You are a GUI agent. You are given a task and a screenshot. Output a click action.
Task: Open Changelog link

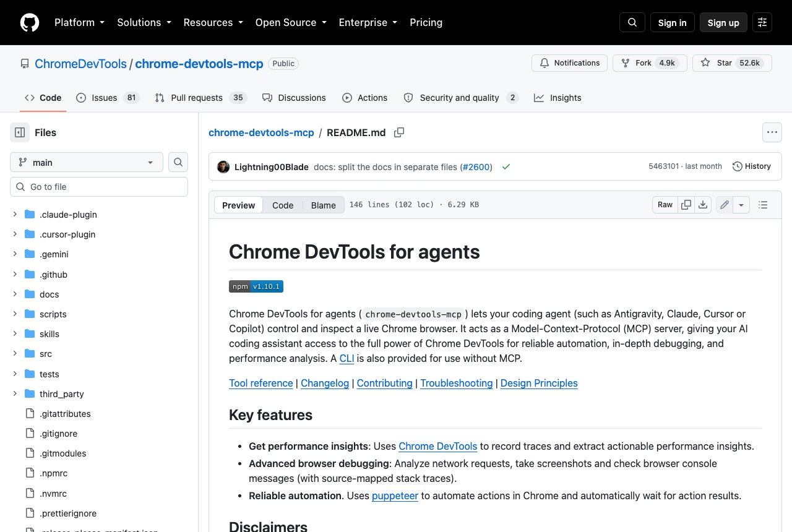(325, 383)
